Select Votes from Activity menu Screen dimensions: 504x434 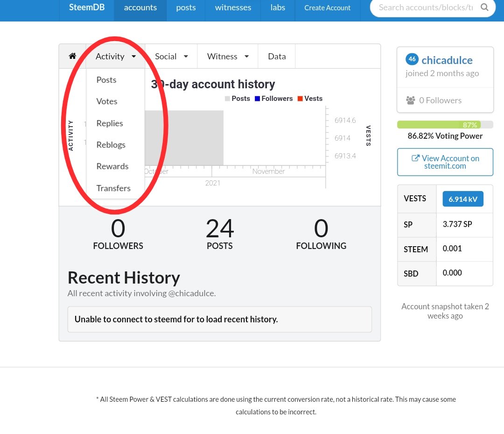[107, 101]
